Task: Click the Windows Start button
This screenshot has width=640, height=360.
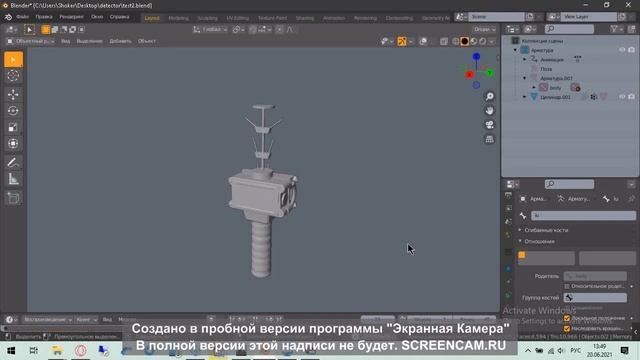Action: [11, 351]
